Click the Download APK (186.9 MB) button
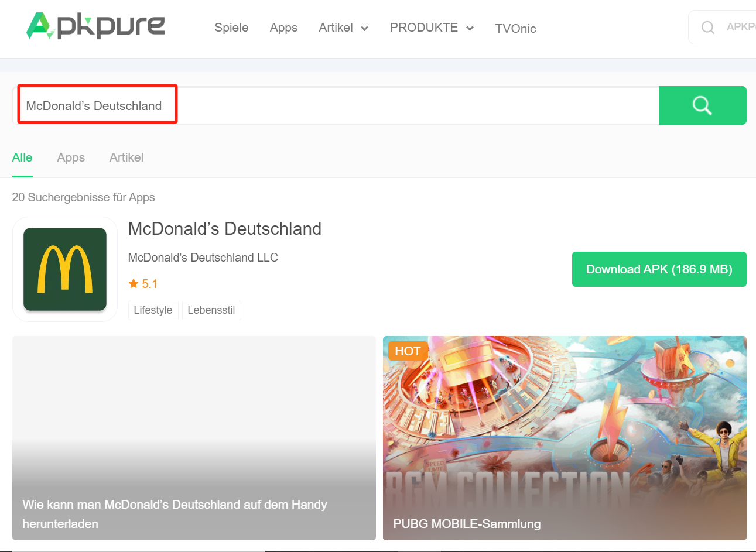 (x=659, y=269)
